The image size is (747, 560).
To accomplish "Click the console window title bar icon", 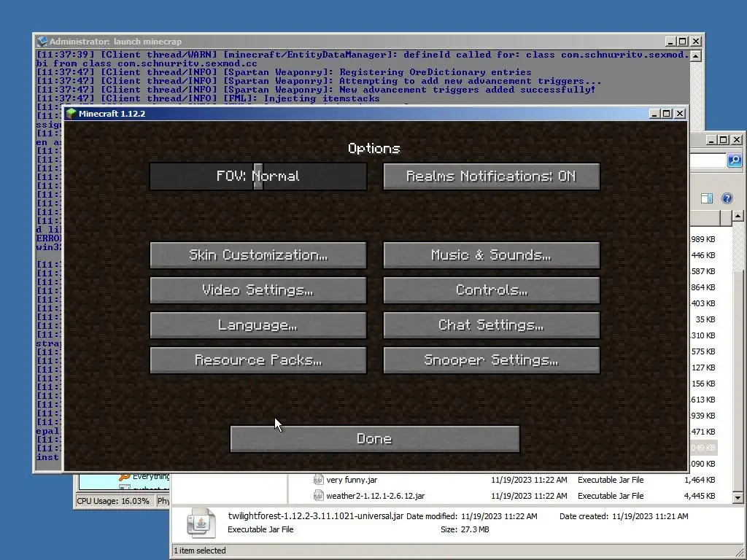I will (x=42, y=42).
